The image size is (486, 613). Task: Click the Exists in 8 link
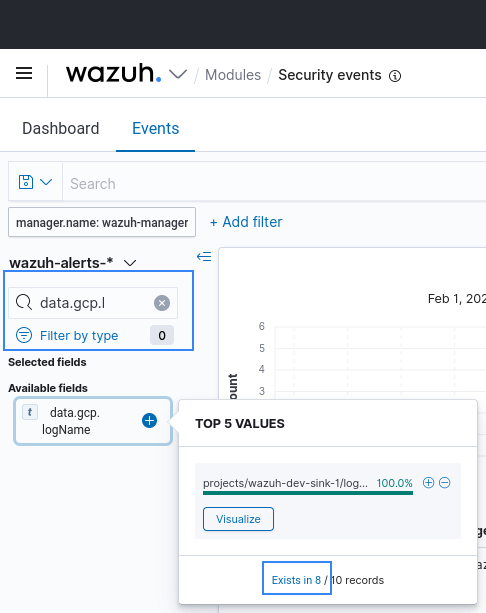[x=296, y=580]
